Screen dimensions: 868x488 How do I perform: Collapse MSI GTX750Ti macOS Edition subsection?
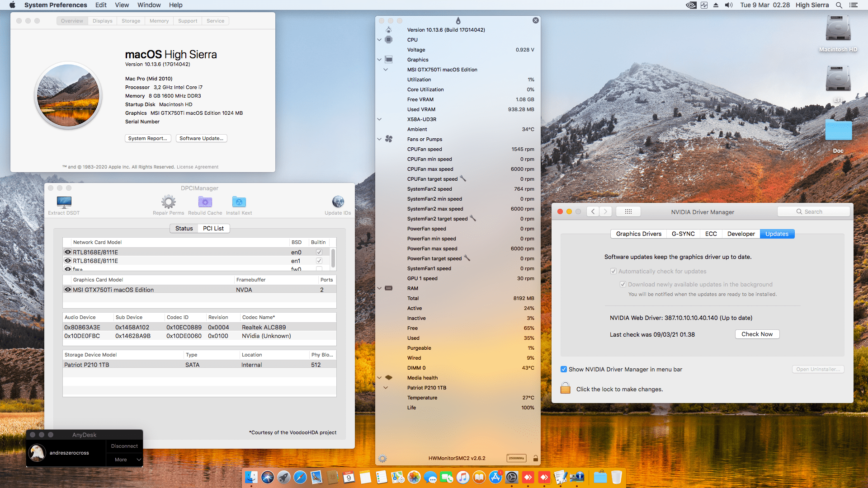coord(386,70)
